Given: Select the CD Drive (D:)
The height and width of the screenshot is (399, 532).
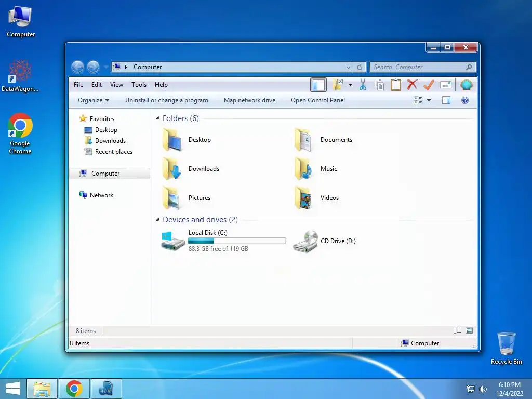Looking at the screenshot, I should pyautogui.click(x=324, y=241).
